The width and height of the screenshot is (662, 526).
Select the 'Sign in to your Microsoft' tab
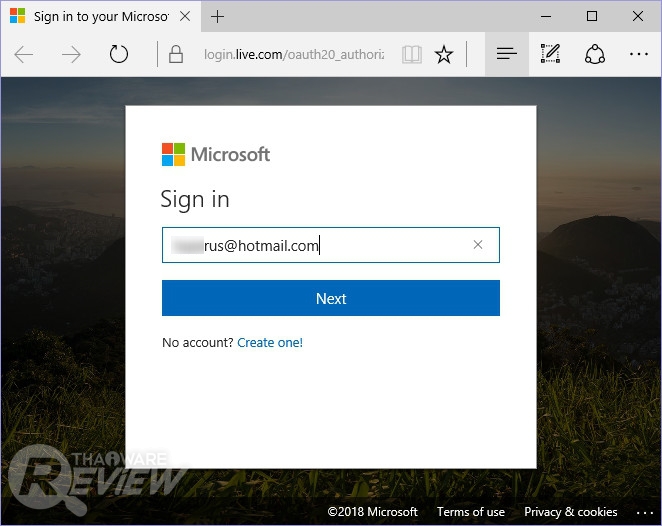point(100,16)
